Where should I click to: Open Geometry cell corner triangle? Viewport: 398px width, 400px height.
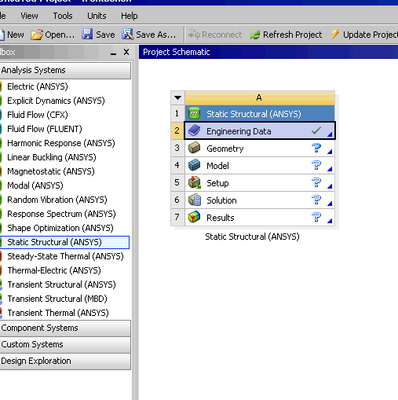click(330, 152)
